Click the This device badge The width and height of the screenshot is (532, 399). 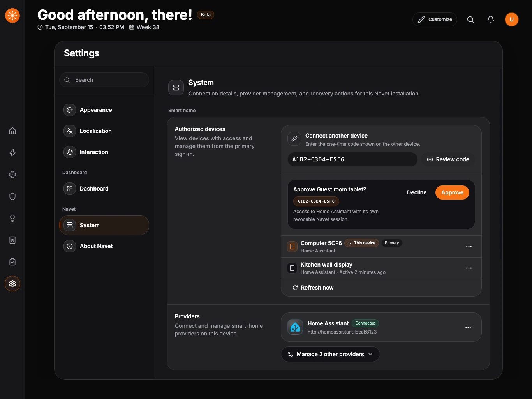click(x=361, y=243)
